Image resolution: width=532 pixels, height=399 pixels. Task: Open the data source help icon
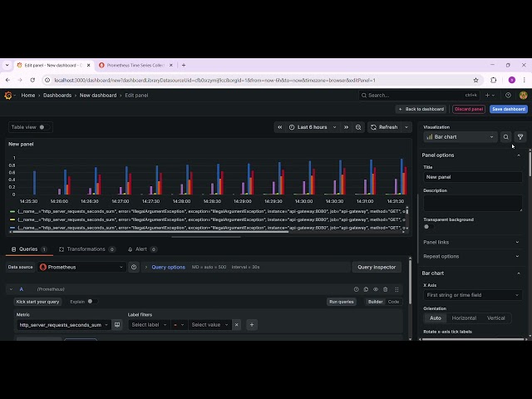click(134, 268)
